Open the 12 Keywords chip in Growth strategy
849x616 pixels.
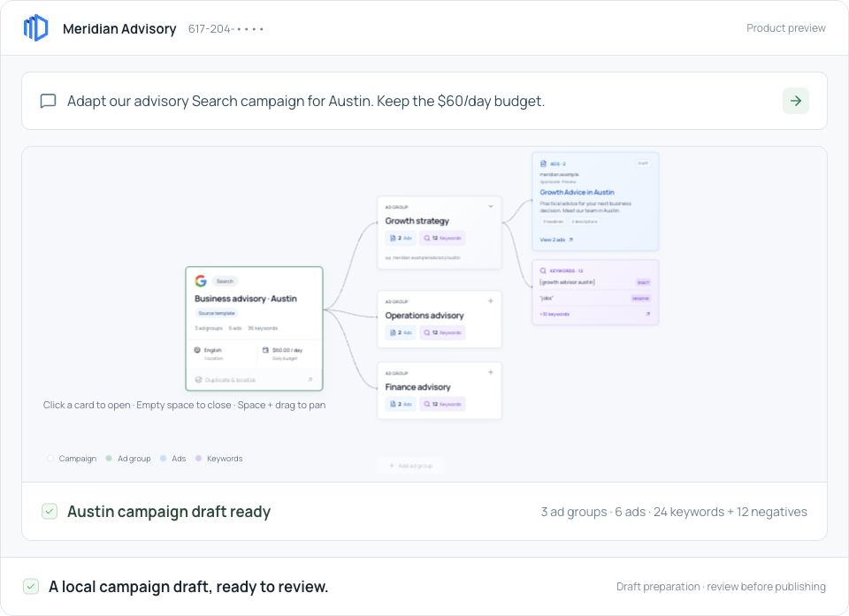[442, 238]
